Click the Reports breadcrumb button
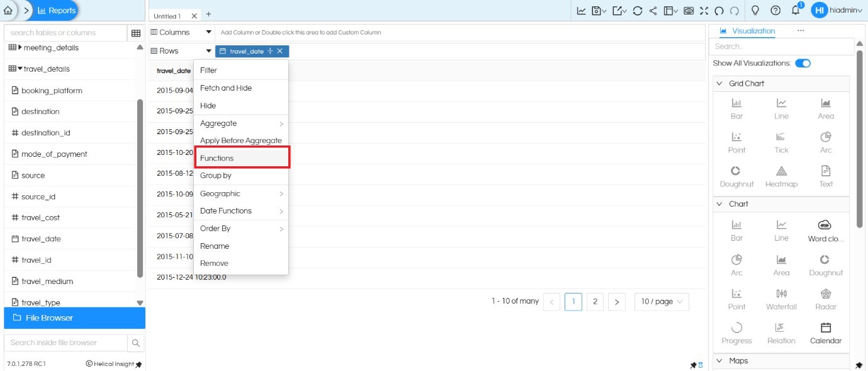Image resolution: width=868 pixels, height=371 pixels. [x=57, y=11]
